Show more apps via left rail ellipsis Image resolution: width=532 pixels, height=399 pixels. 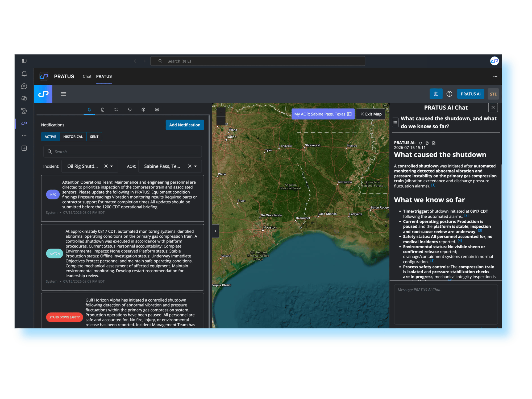point(24,136)
